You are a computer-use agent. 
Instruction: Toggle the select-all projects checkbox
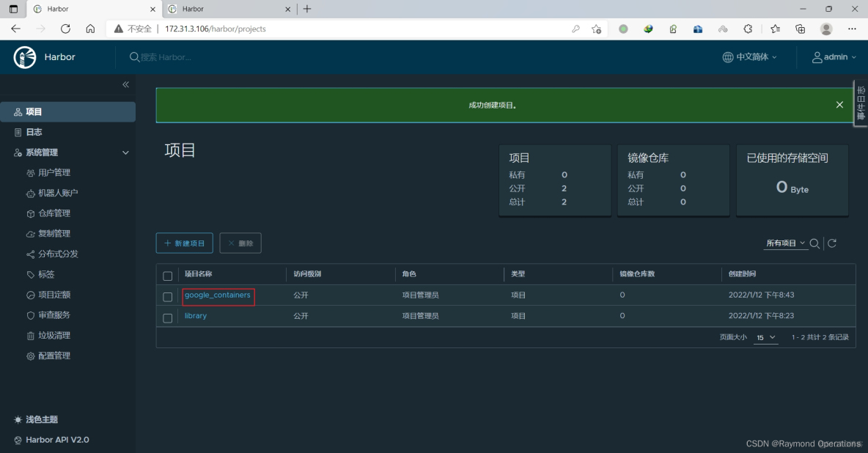(x=168, y=276)
